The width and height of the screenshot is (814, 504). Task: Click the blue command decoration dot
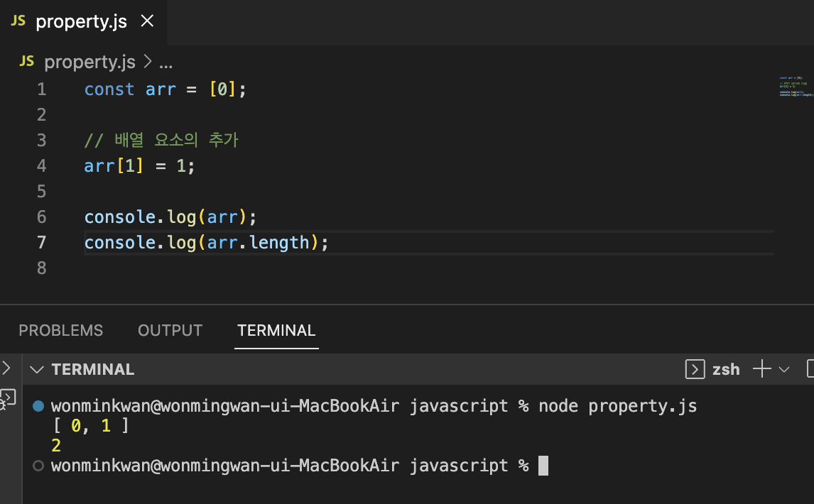click(38, 406)
